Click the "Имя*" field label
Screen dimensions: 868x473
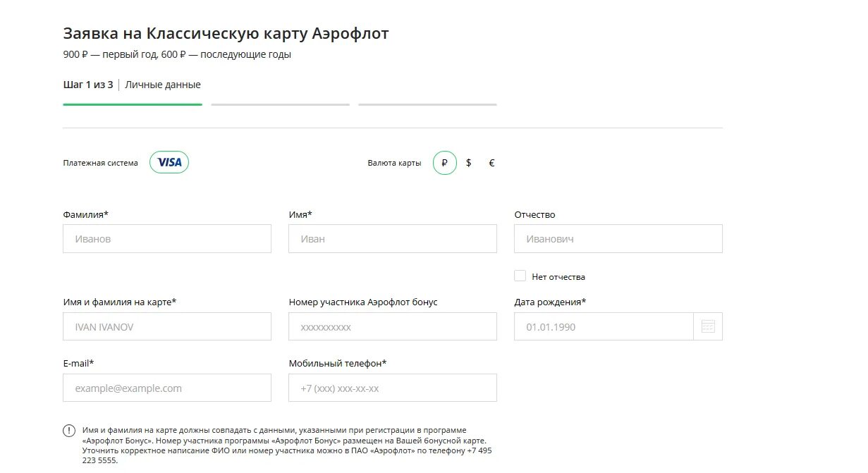300,214
